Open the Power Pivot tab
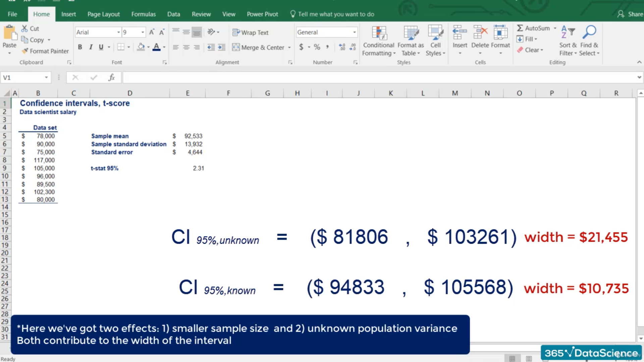The image size is (644, 362). click(262, 14)
